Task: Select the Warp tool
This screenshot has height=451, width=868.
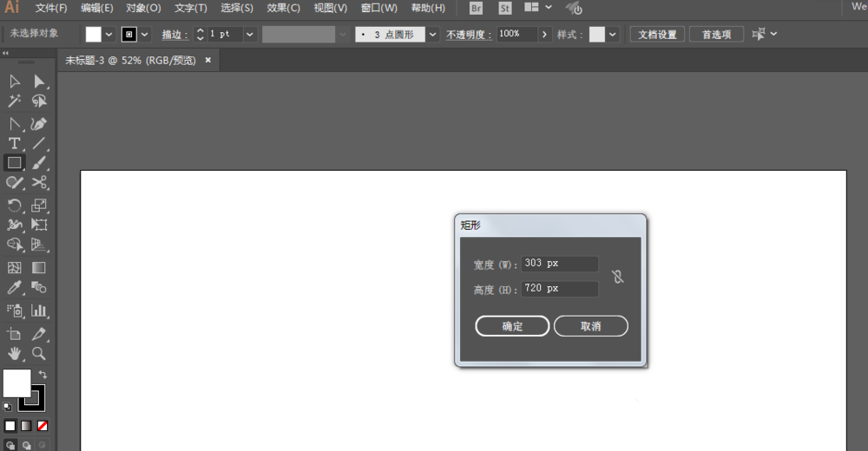Action: pyautogui.click(x=15, y=225)
